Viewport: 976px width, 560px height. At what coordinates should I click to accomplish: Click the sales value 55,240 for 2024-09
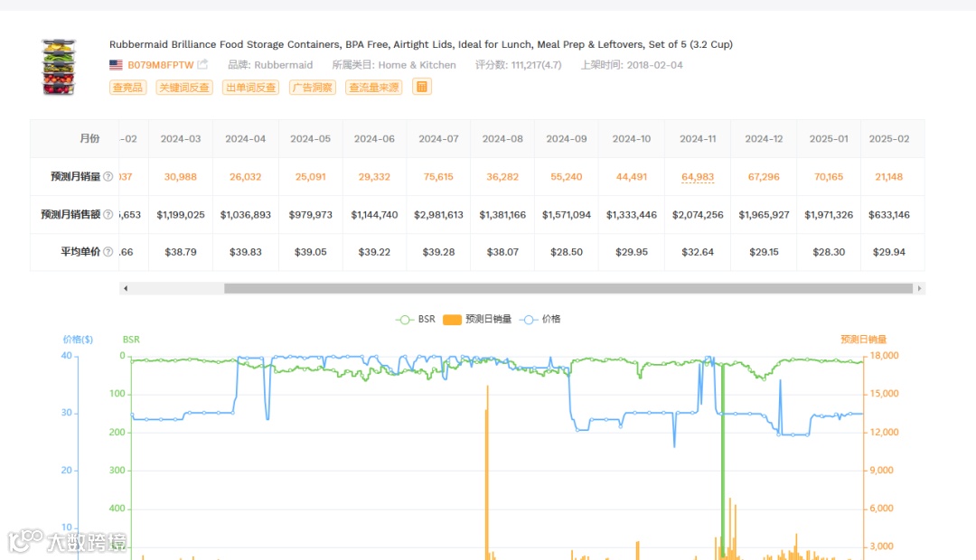click(x=567, y=177)
